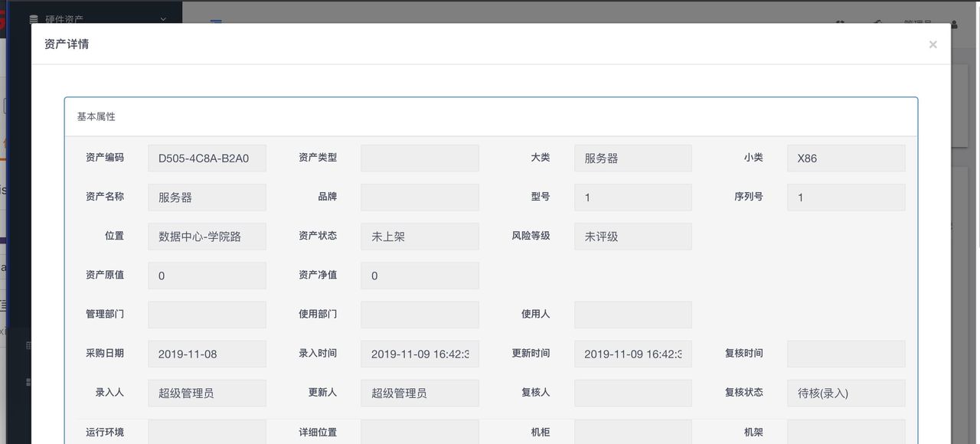Select the 资产状态 field showing 未上架
The height and width of the screenshot is (444, 980).
pyautogui.click(x=420, y=236)
